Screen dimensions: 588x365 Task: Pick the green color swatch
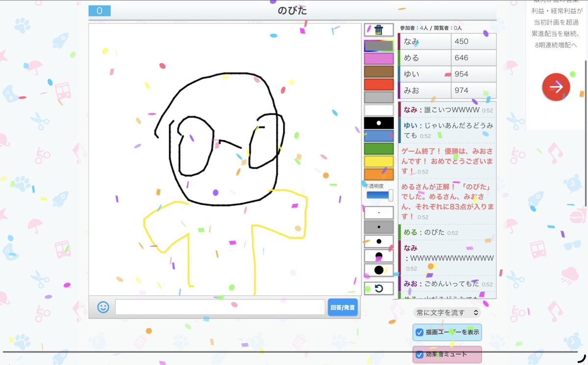pyautogui.click(x=379, y=148)
